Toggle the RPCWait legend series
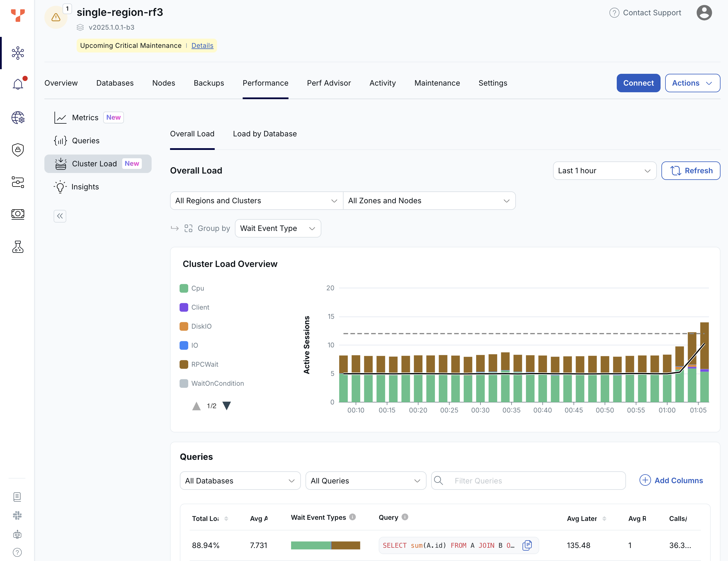The height and width of the screenshot is (561, 728). pyautogui.click(x=204, y=364)
